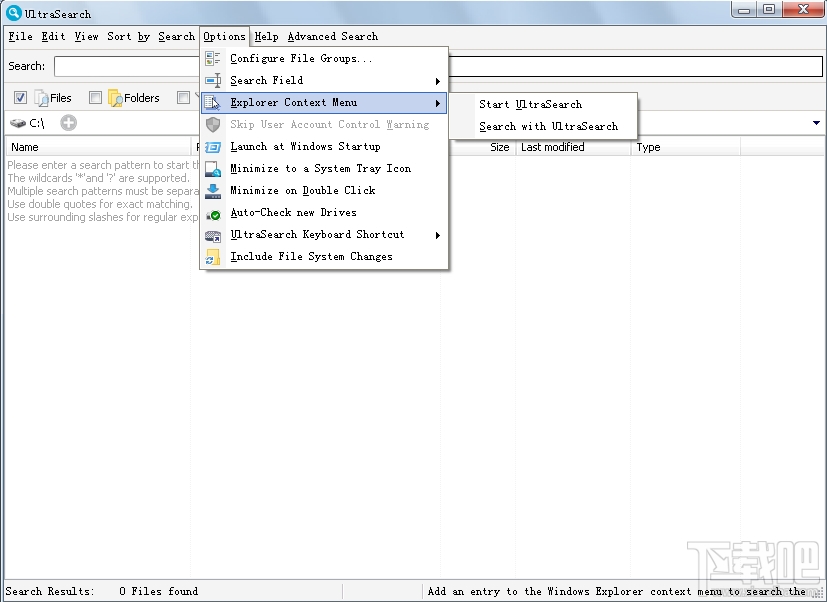This screenshot has width=827, height=602.
Task: Select the Launch at Windows Startup icon
Action: (x=211, y=146)
